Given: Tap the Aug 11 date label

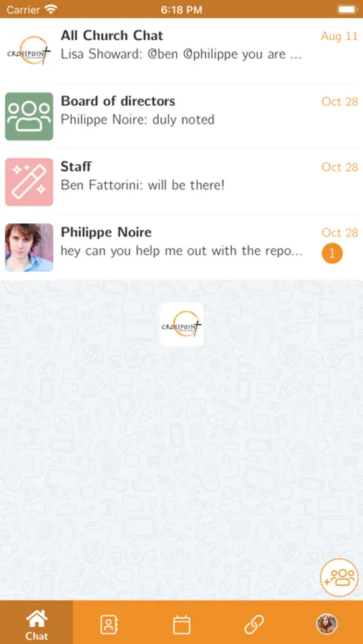Looking at the screenshot, I should click(339, 36).
